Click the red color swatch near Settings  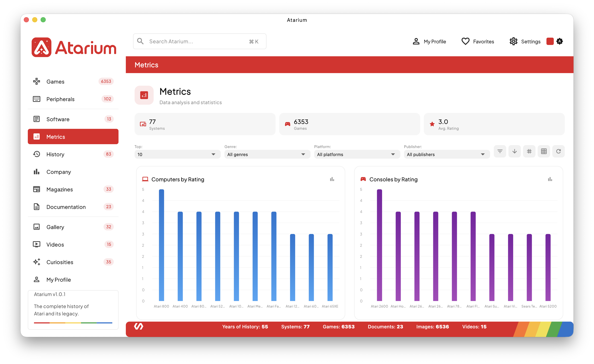[x=550, y=41]
